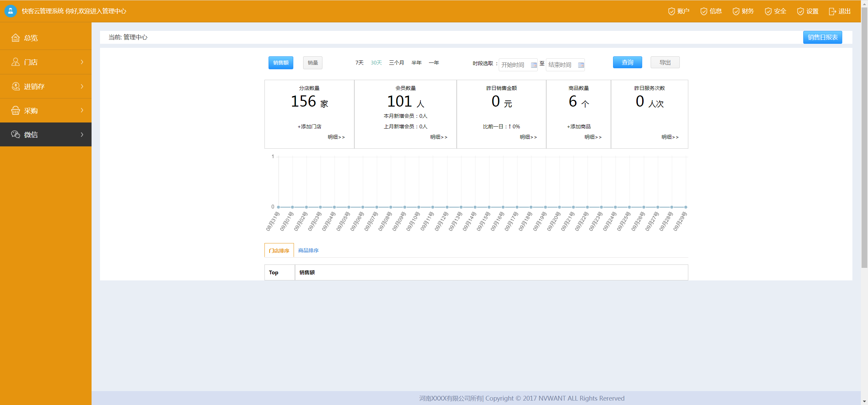Image resolution: width=868 pixels, height=405 pixels.
Task: Click the scrollbar down arrow
Action: point(864,402)
